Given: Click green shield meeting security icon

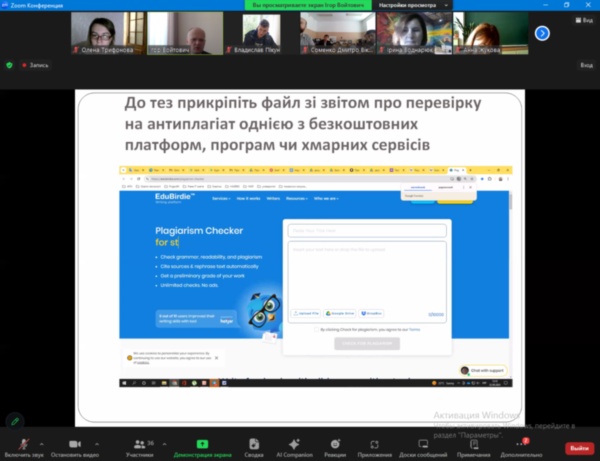Looking at the screenshot, I should click(x=10, y=65).
